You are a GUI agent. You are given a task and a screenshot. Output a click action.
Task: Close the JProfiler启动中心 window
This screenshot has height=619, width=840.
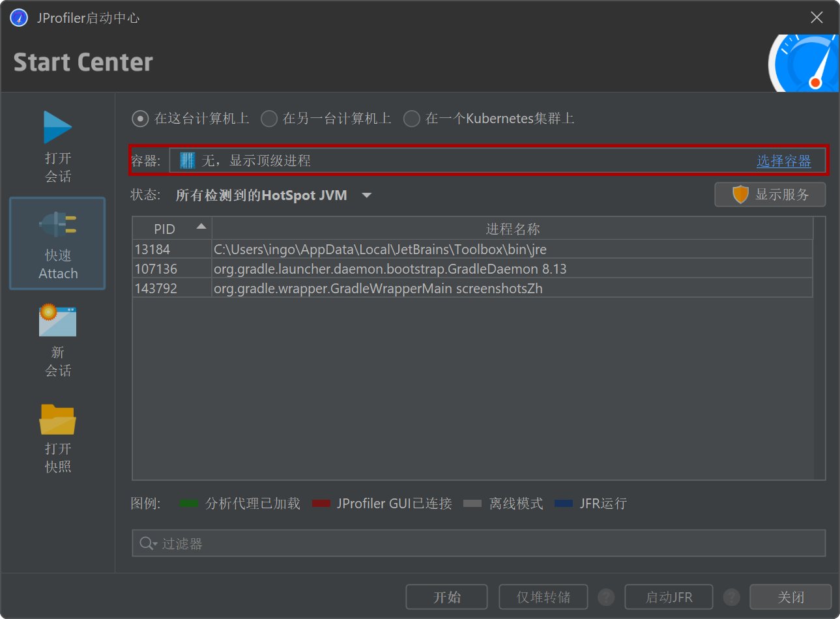(x=817, y=18)
